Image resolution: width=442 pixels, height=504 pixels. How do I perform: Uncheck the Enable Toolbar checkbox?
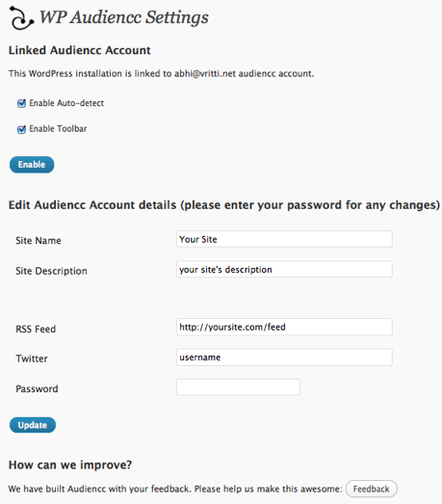pyautogui.click(x=21, y=129)
